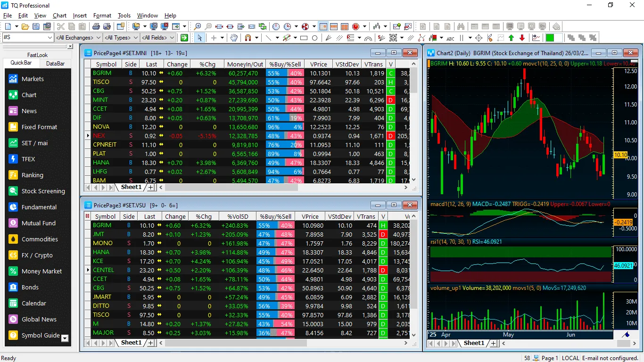Select the ABC text annotation tool

tap(450, 38)
